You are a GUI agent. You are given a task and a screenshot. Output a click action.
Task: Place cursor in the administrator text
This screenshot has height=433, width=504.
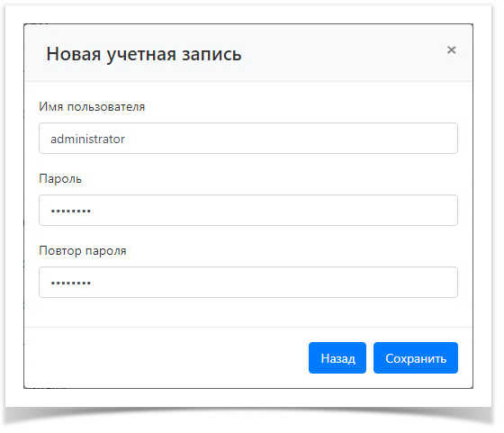pos(87,139)
